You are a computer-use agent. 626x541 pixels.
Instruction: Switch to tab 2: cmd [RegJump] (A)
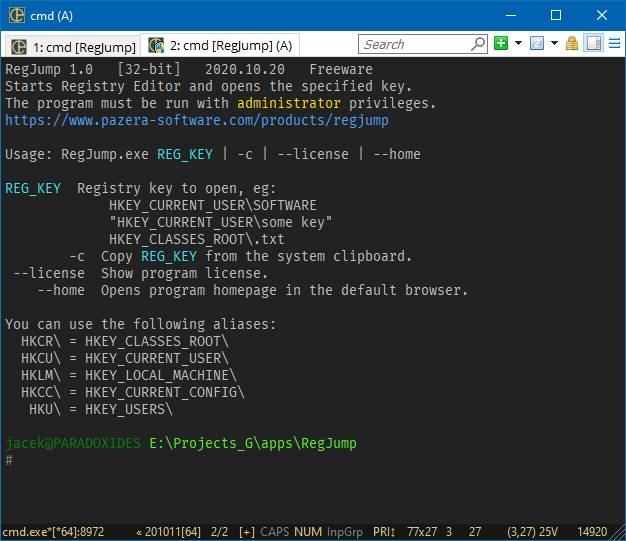tap(221, 46)
